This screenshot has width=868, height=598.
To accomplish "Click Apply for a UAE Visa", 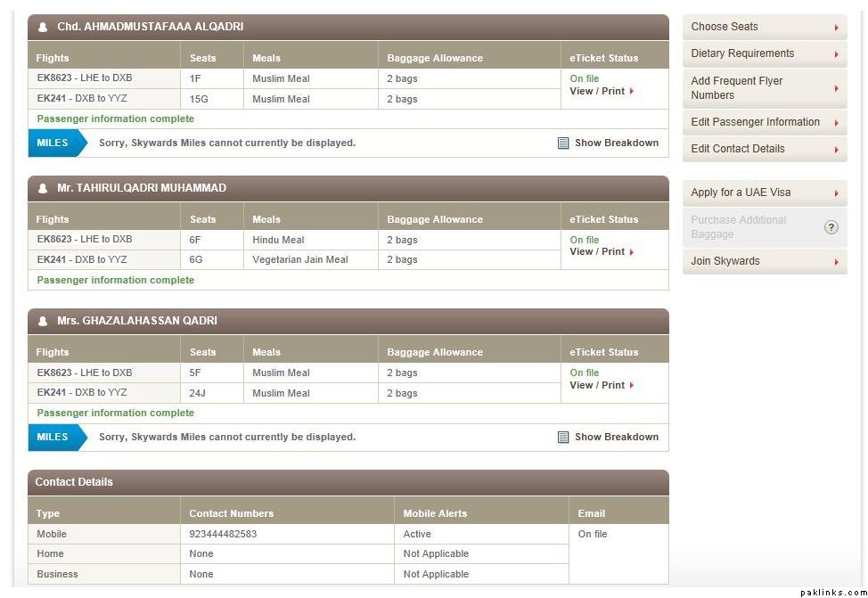I will [764, 193].
